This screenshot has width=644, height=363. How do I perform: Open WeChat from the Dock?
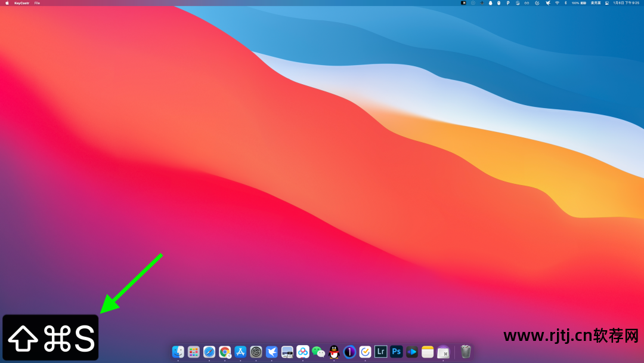pyautogui.click(x=318, y=352)
